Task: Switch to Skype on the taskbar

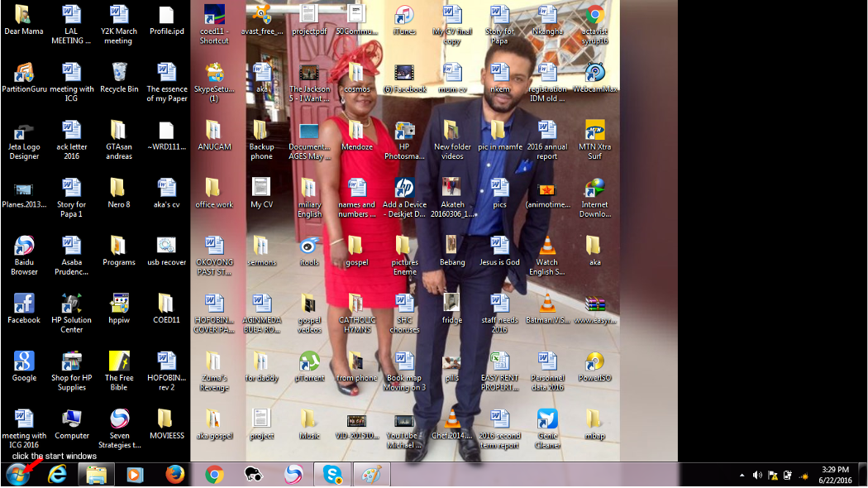Action: click(333, 475)
